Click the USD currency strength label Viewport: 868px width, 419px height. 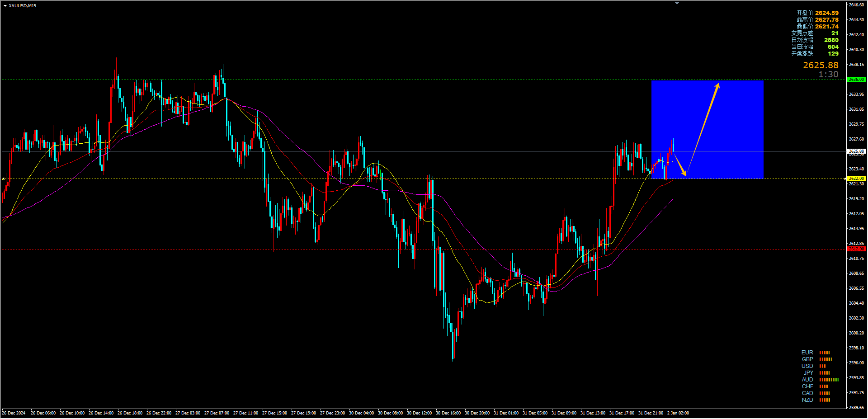pyautogui.click(x=807, y=366)
